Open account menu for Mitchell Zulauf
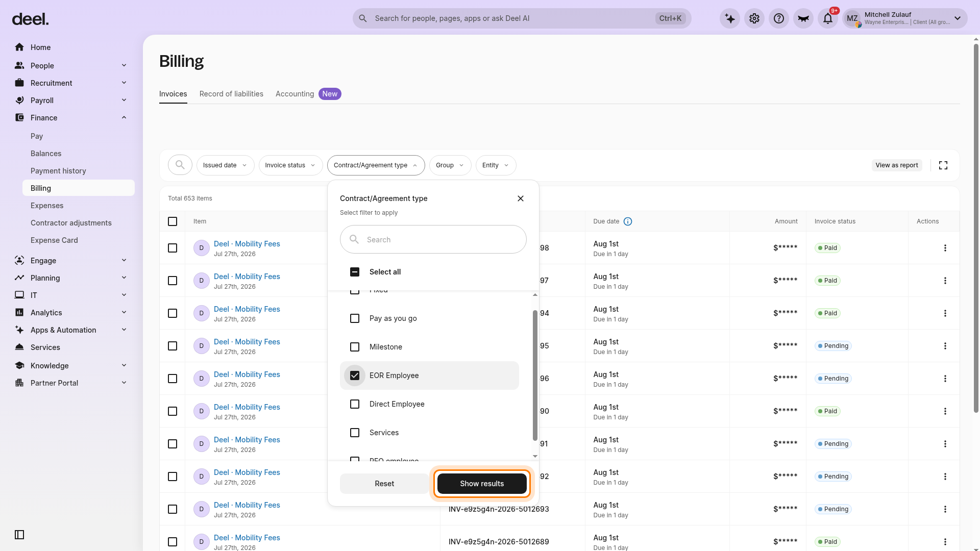The height and width of the screenshot is (551, 980). click(x=904, y=19)
